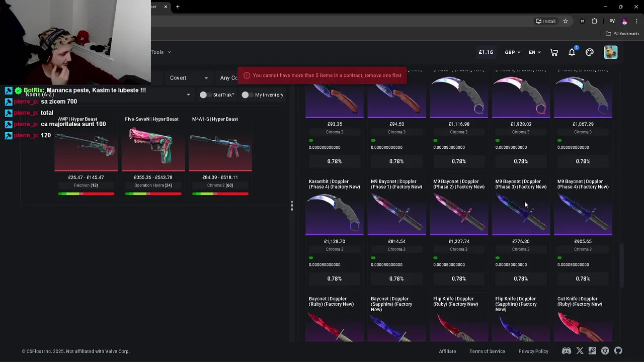The width and height of the screenshot is (644, 362).
Task: Click the panel divider handle
Action: [x=291, y=206]
